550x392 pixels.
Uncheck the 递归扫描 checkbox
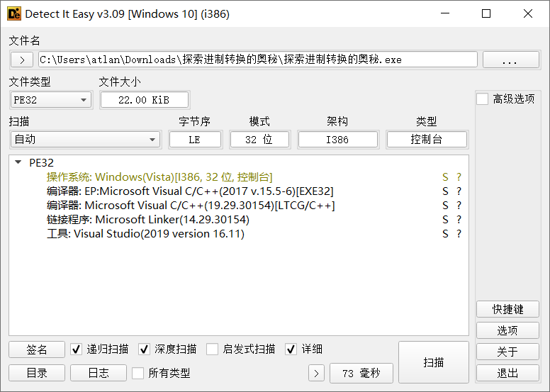point(76,349)
